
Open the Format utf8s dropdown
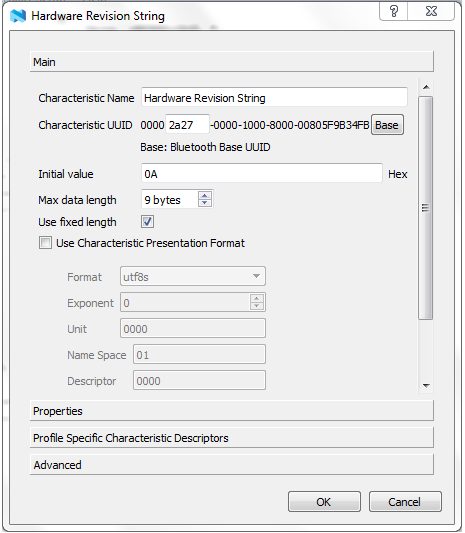pyautogui.click(x=193, y=276)
